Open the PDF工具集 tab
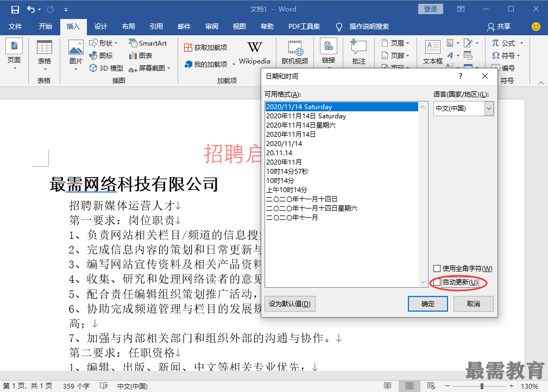 304,27
